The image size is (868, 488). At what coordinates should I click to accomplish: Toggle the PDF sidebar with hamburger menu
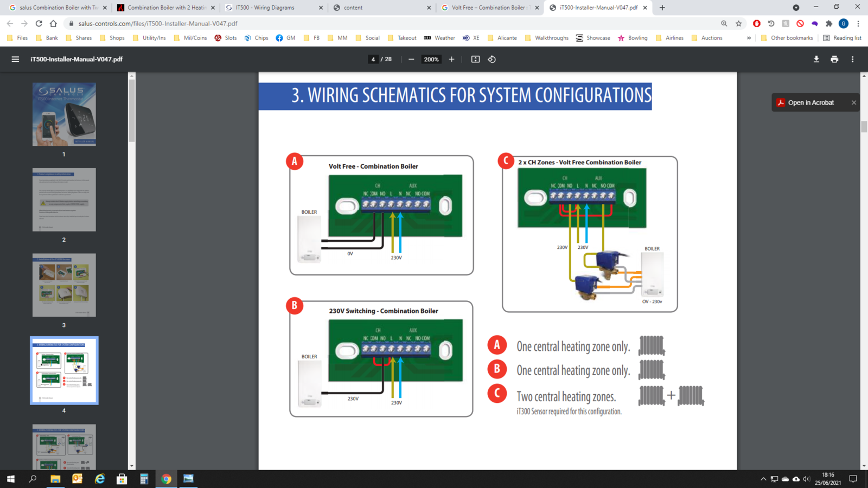click(x=15, y=59)
